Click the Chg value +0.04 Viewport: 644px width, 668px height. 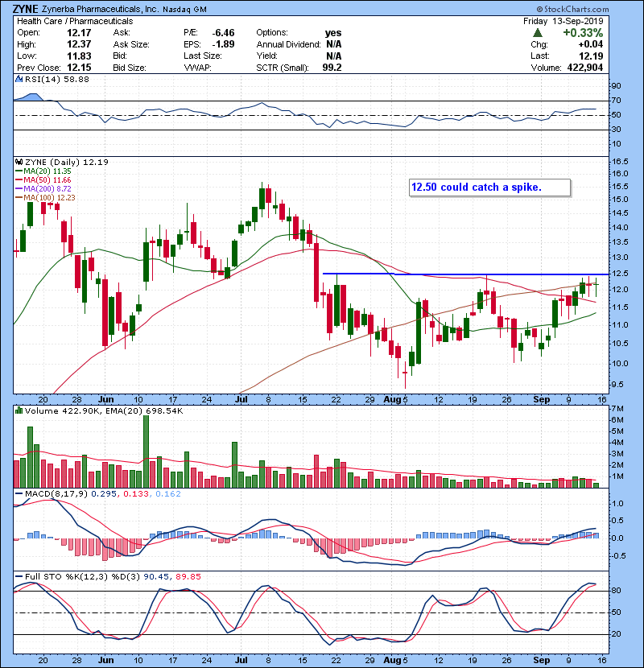coord(591,44)
